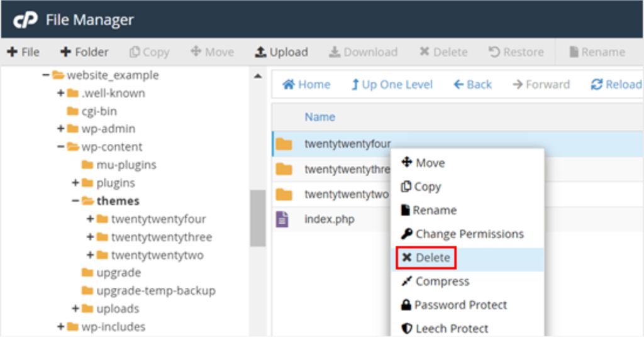
Task: Click the Rename button in the top toolbar
Action: [597, 52]
